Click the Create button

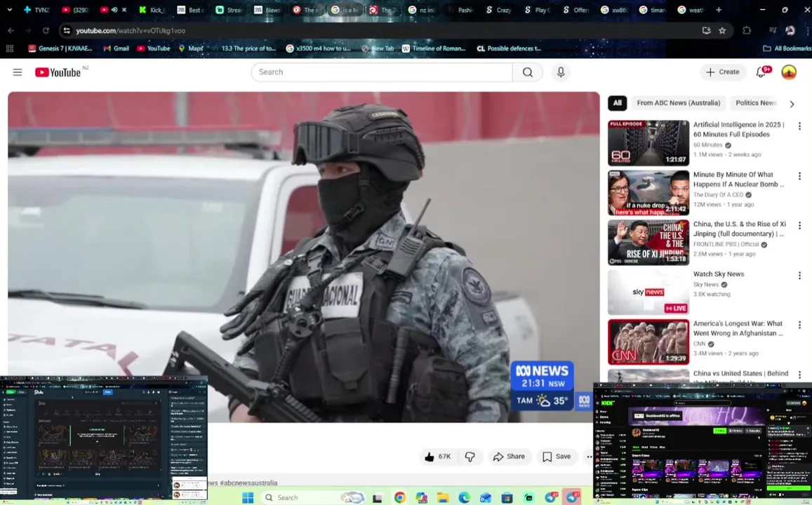tap(723, 72)
